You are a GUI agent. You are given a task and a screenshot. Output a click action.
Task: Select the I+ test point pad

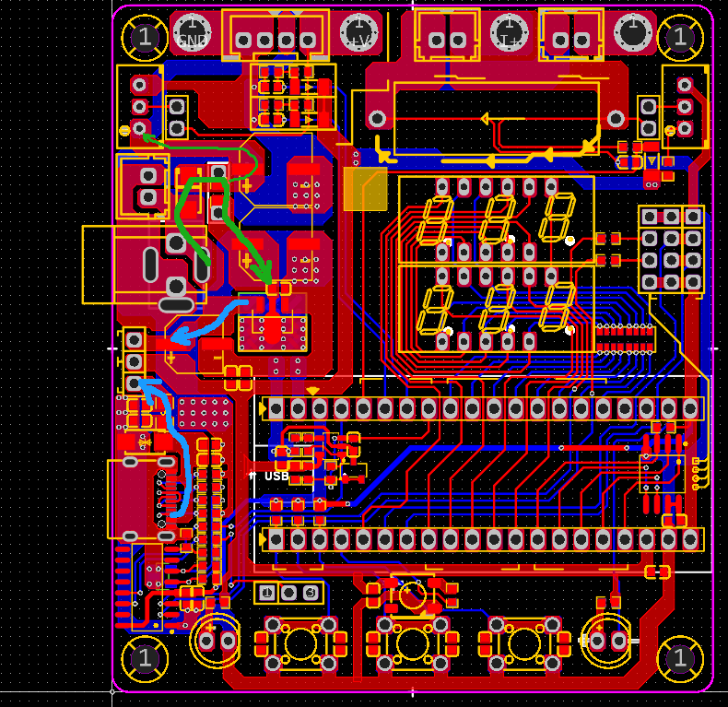[x=509, y=33]
